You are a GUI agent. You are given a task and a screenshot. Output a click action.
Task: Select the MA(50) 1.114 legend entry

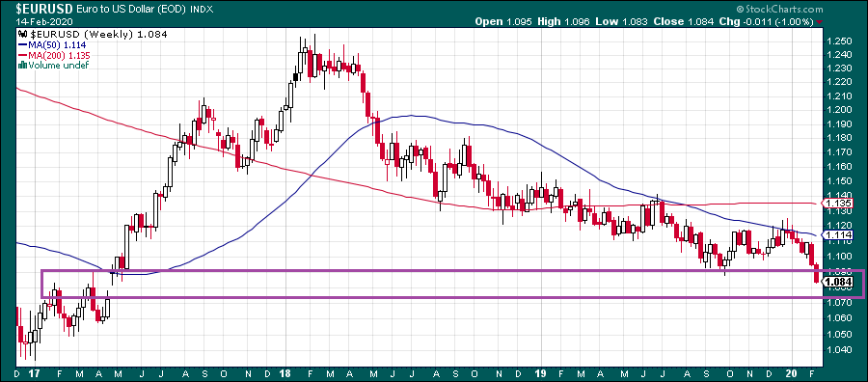pos(46,45)
